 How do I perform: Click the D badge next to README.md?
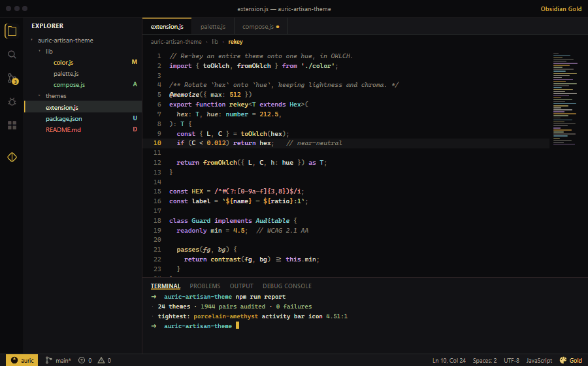(135, 129)
